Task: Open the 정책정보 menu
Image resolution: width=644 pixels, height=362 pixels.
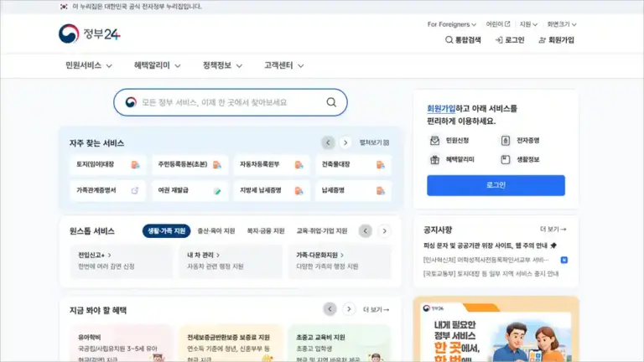Action: [x=222, y=65]
